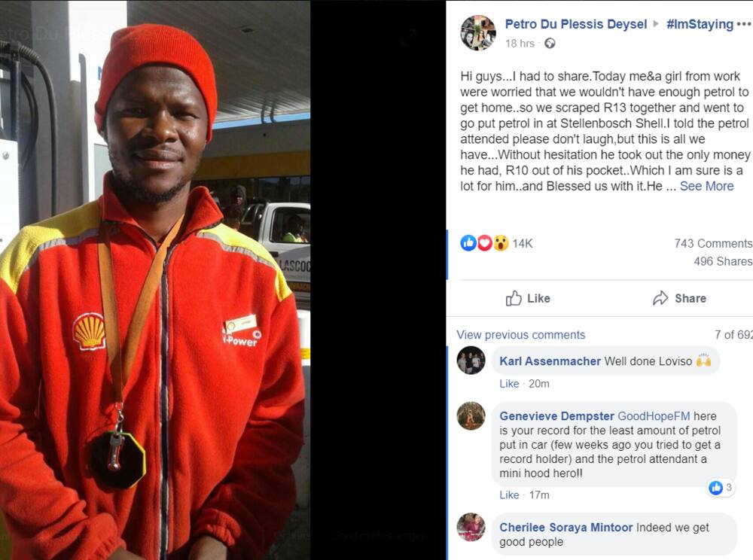Open Cherilee Soraya Mintoor's profile
Viewport: 753px width, 560px height.
click(x=566, y=528)
